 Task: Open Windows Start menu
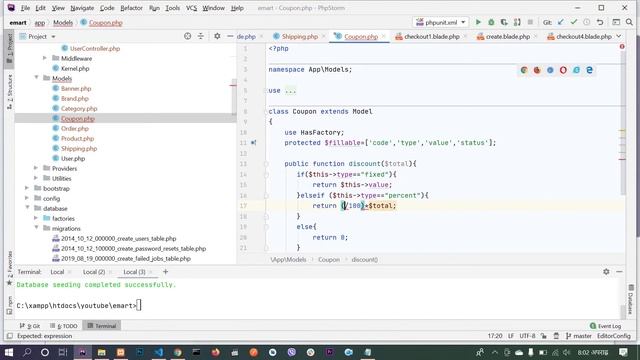pyautogui.click(x=8, y=352)
